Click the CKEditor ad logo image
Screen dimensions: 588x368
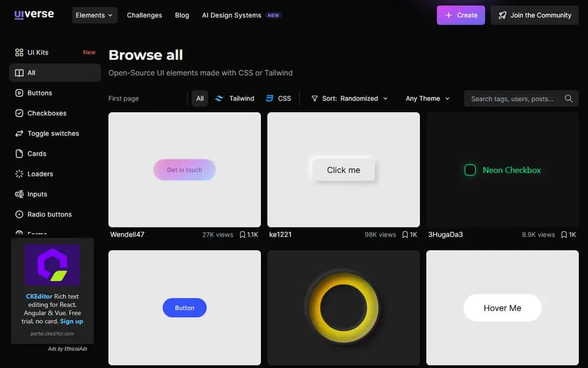click(52, 265)
